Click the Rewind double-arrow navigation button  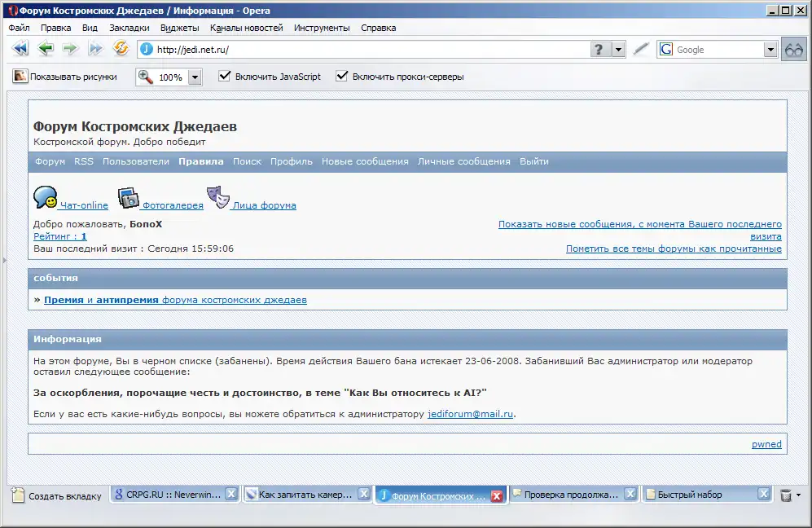20,49
